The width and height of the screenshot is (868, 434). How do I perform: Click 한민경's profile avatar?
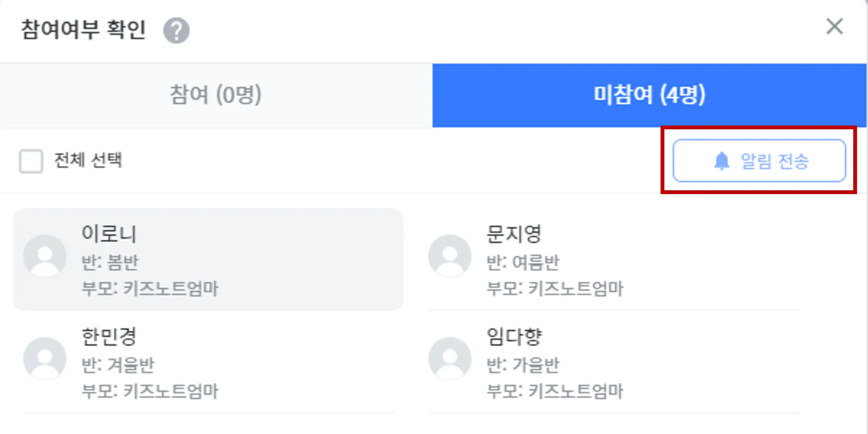45,358
